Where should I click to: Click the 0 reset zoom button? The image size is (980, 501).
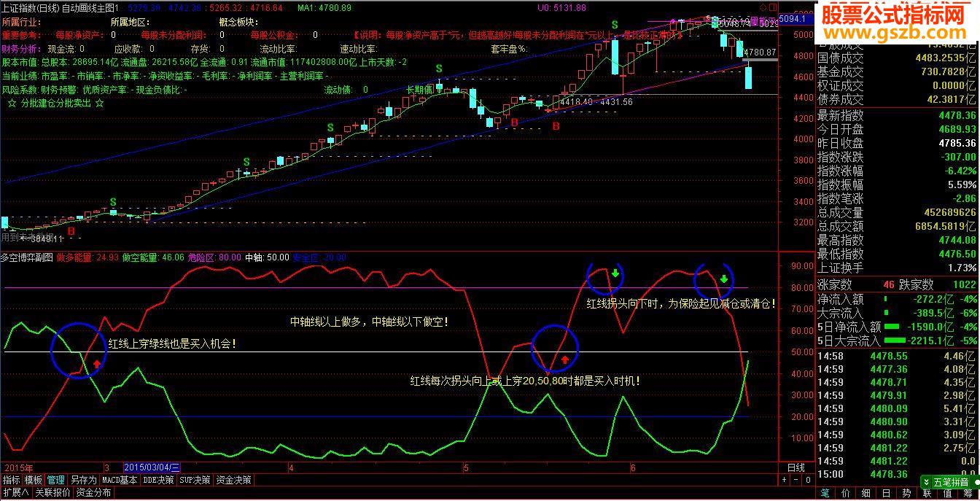tap(806, 480)
